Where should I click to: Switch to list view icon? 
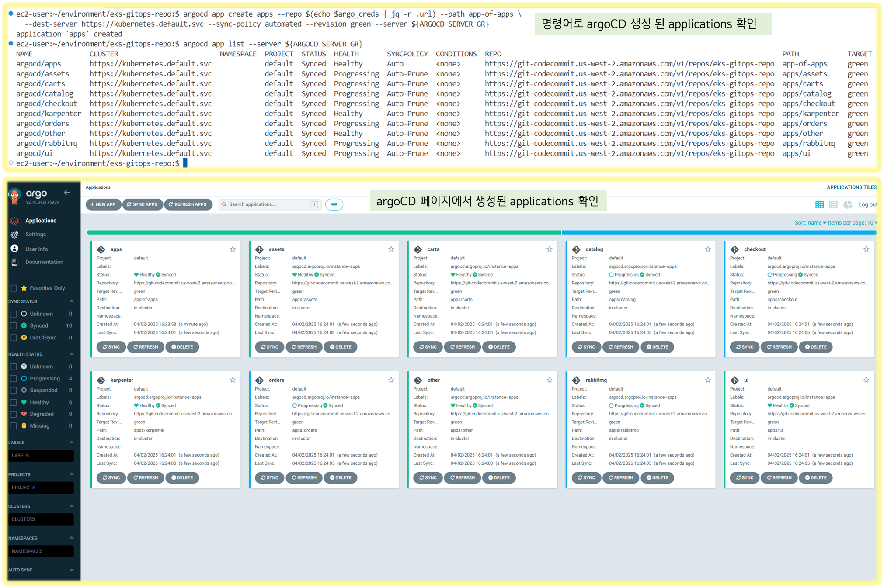tap(833, 204)
